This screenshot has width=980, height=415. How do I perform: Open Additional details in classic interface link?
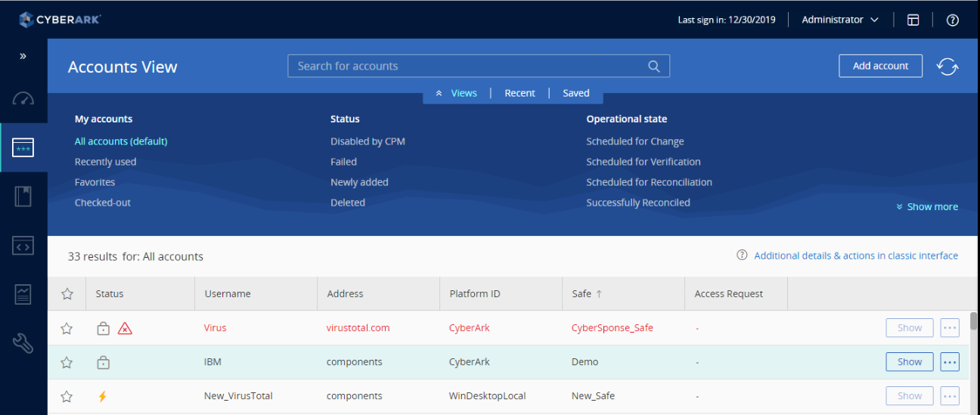[856, 256]
